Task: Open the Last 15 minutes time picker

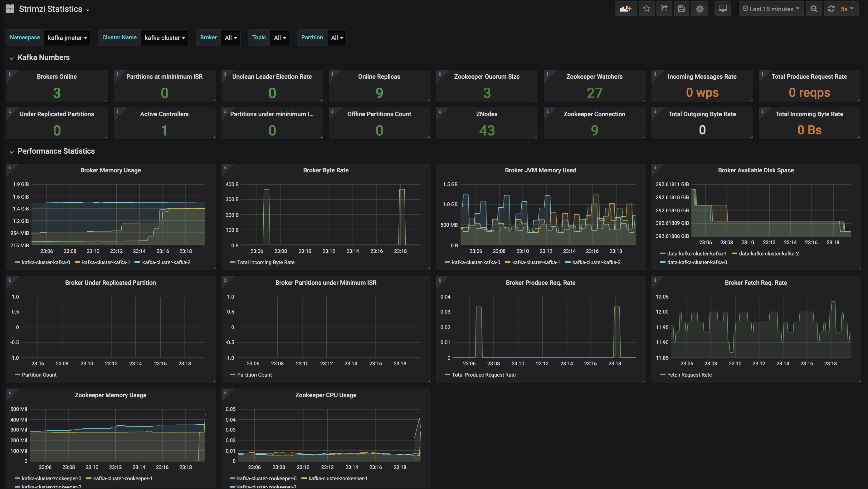Action: click(x=771, y=9)
